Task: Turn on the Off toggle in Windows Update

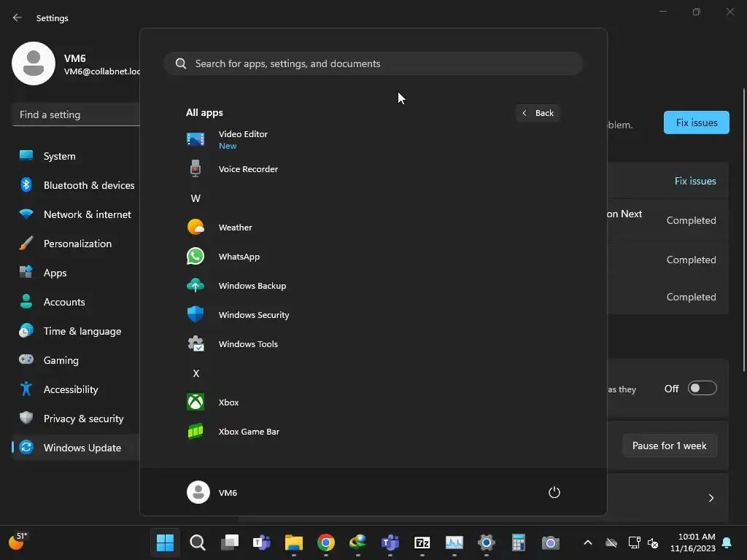Action: [x=703, y=388]
